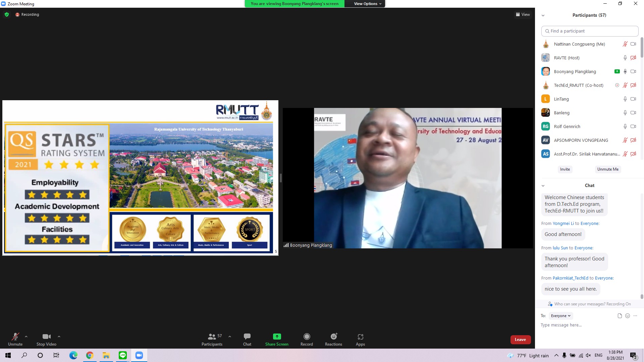Click RAVTE (Host) microphone icon

click(625, 58)
